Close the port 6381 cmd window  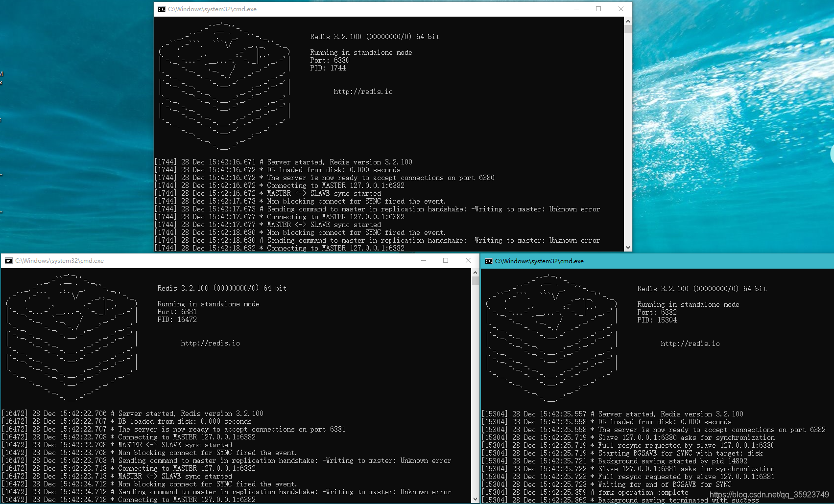pyautogui.click(x=468, y=260)
